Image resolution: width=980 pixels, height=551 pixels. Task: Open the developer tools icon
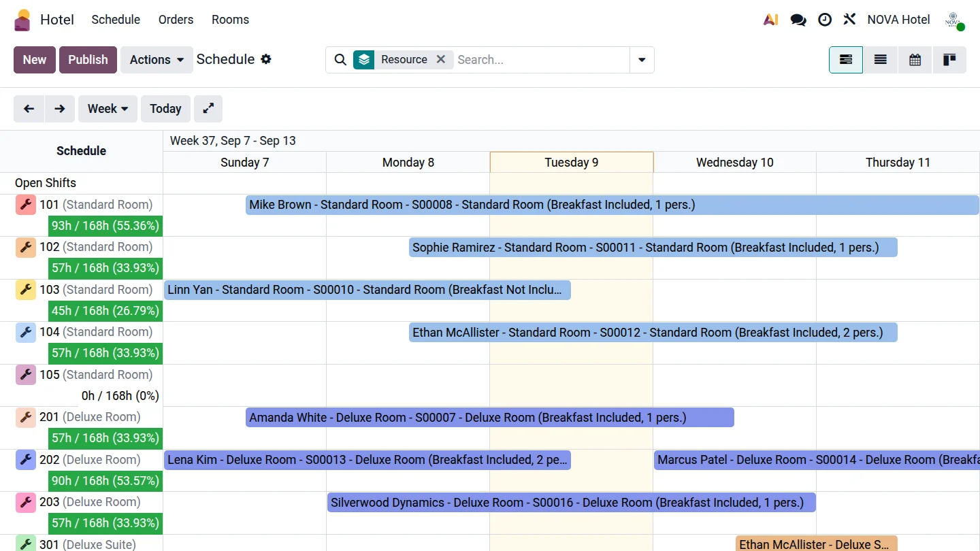coord(849,20)
